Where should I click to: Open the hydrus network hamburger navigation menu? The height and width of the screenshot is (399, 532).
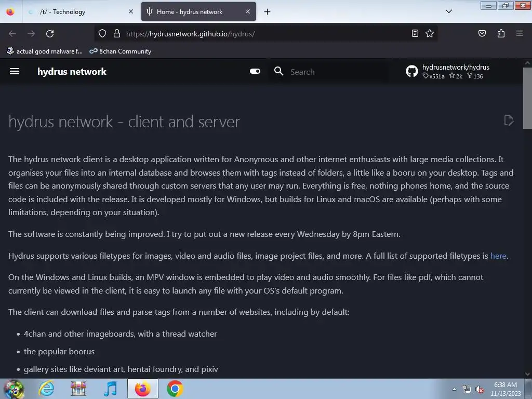[14, 71]
